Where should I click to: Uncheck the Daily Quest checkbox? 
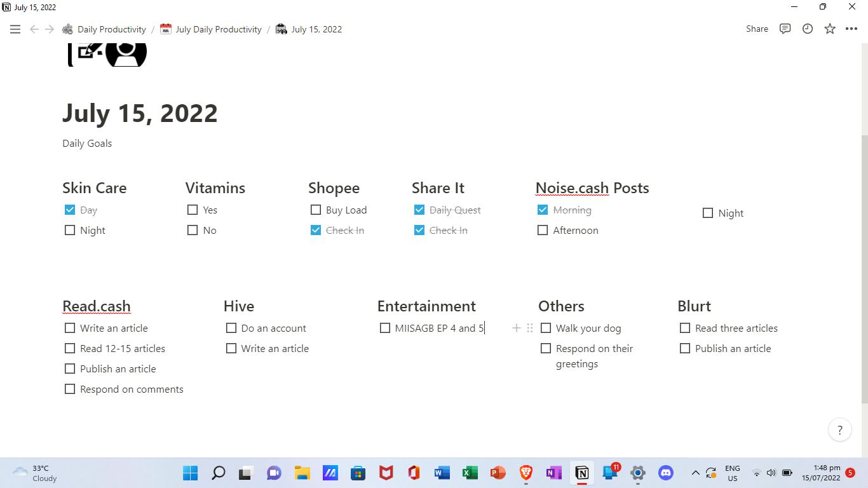coord(419,210)
